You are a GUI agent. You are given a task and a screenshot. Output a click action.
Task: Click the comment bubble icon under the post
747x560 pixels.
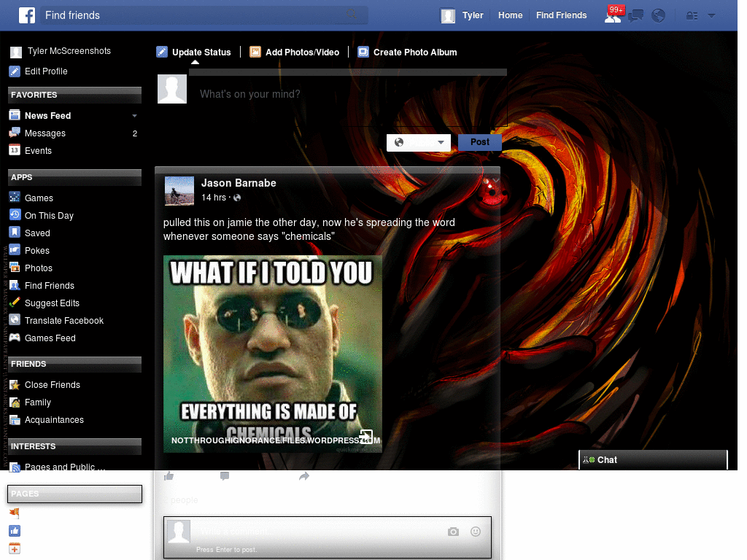[224, 475]
